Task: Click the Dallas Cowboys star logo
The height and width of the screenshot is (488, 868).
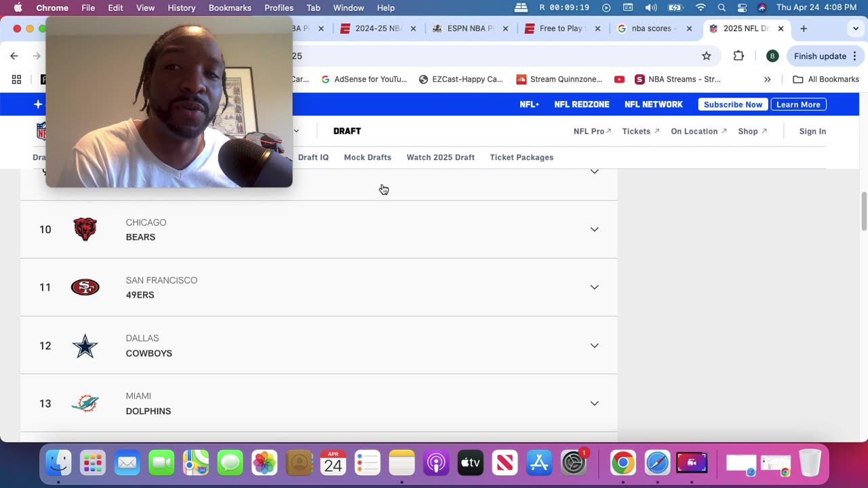Action: click(x=85, y=346)
